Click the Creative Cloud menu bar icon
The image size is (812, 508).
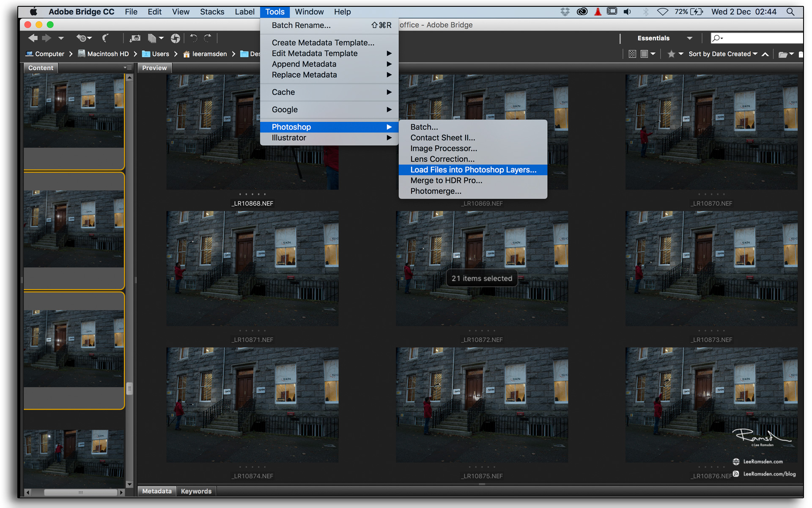click(582, 12)
